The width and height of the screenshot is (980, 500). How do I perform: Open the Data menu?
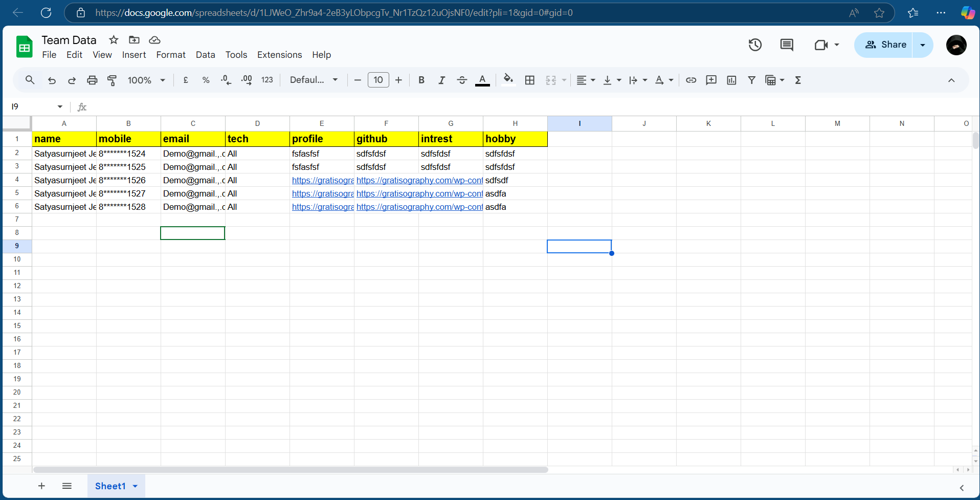206,55
